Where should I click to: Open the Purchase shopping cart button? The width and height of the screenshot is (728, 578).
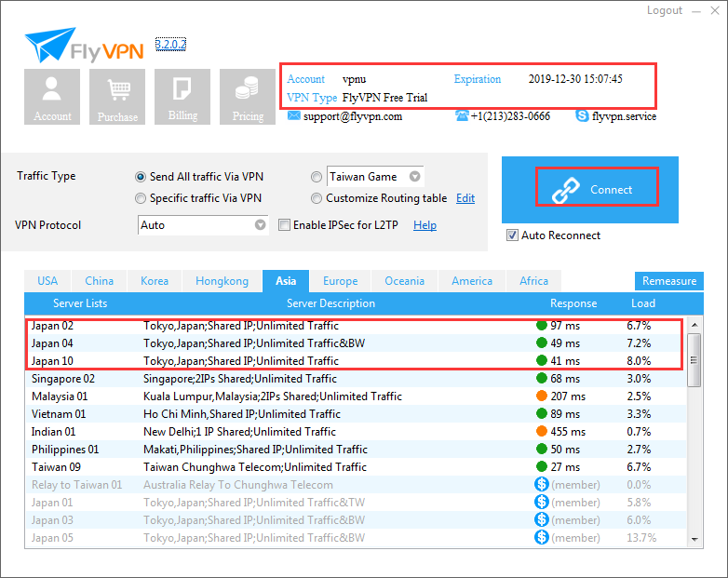[x=117, y=97]
